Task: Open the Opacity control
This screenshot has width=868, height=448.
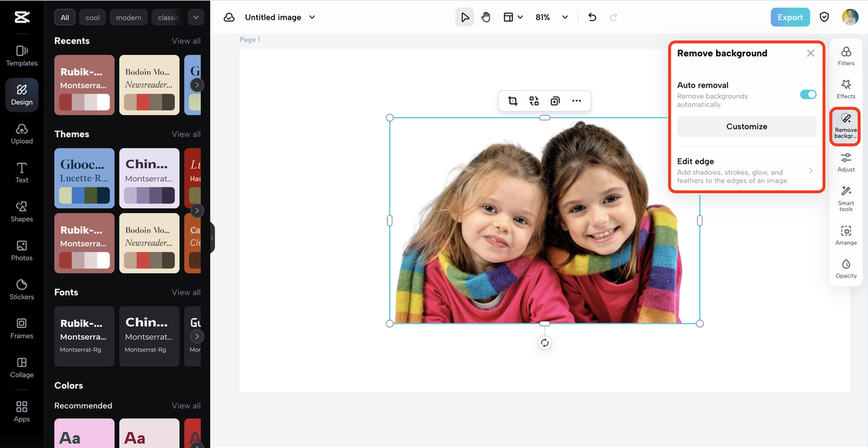Action: [x=846, y=268]
